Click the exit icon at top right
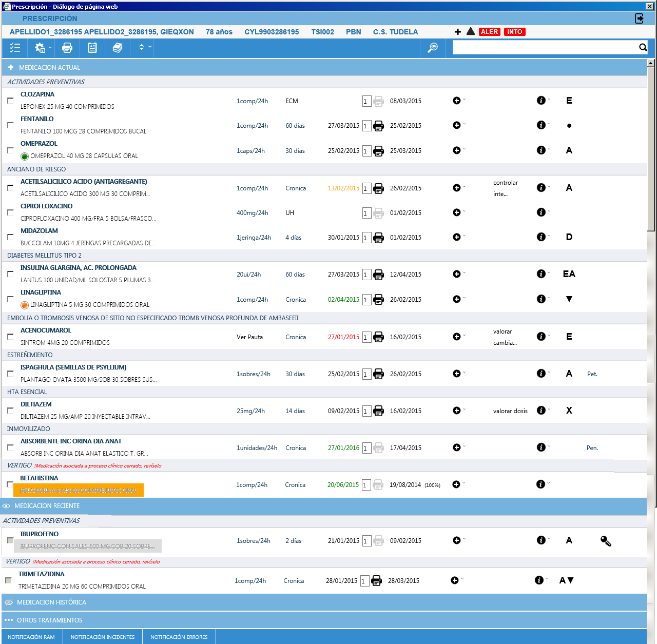 coord(640,18)
